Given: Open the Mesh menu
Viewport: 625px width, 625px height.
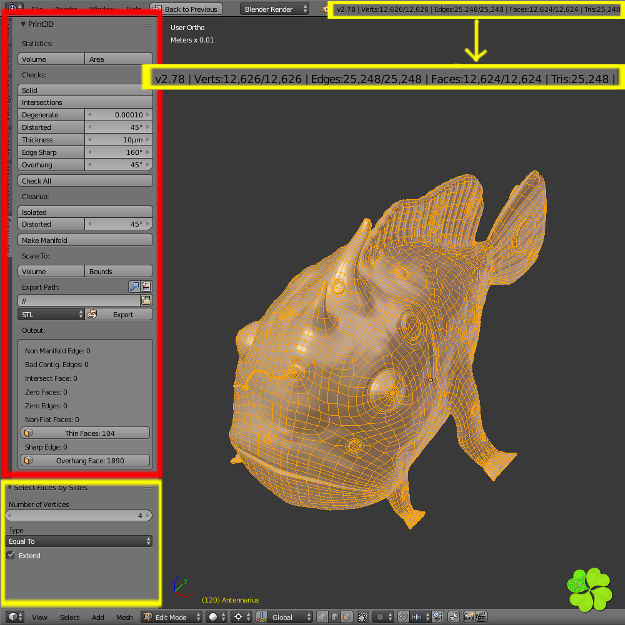Looking at the screenshot, I should click(124, 617).
